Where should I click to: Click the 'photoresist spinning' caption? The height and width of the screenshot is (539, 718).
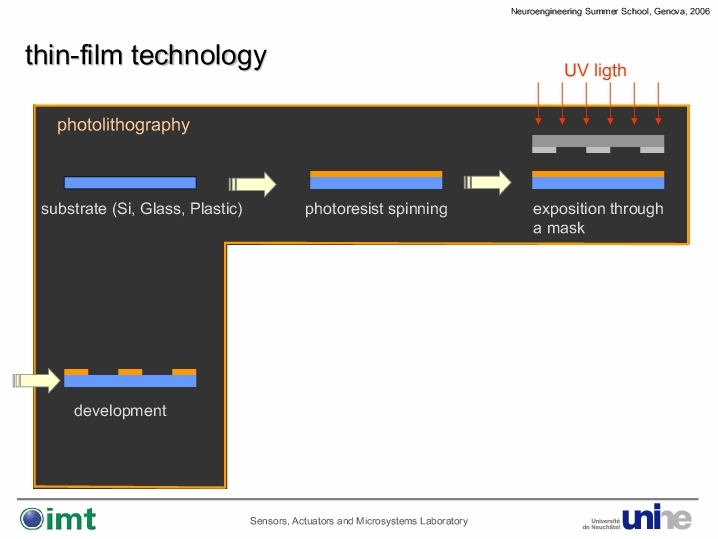376,209
